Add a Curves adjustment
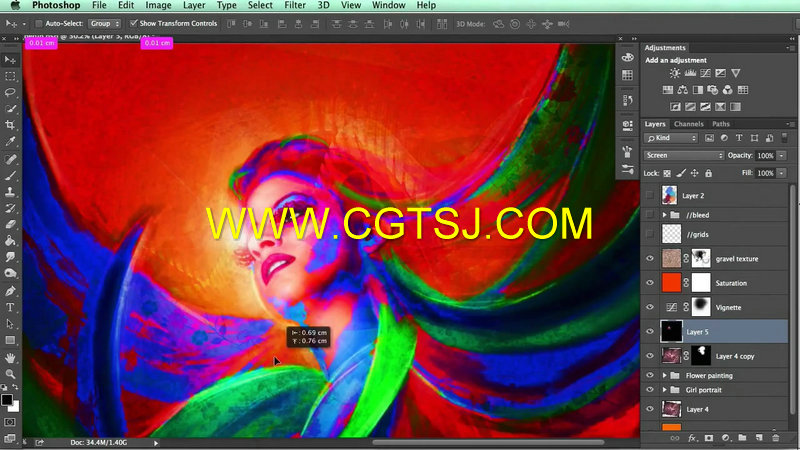The width and height of the screenshot is (800, 450). (705, 73)
